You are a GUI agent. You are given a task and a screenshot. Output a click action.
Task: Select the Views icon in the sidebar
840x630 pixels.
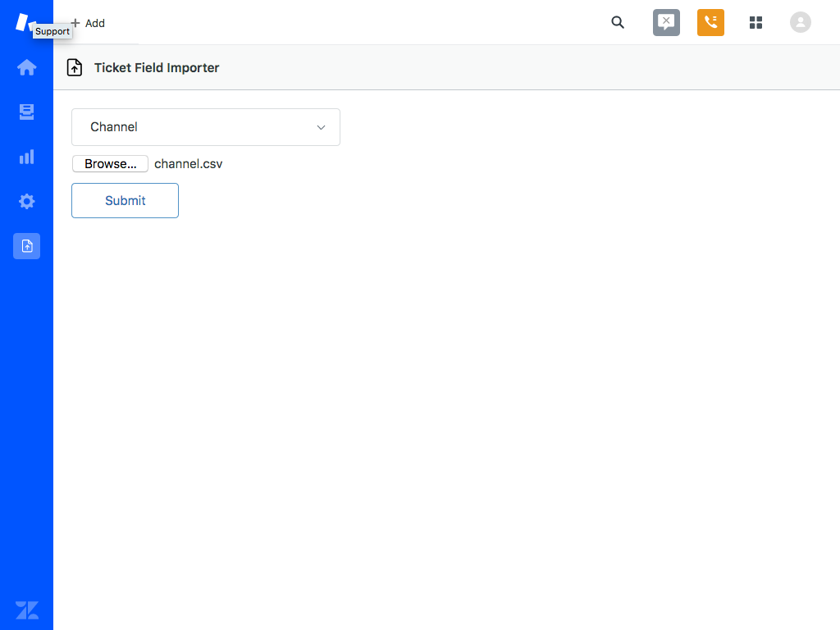(26, 112)
